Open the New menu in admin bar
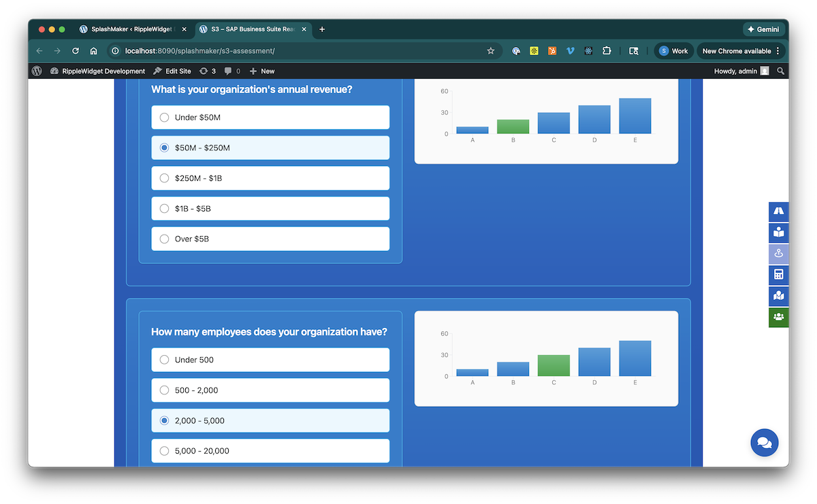 [262, 71]
